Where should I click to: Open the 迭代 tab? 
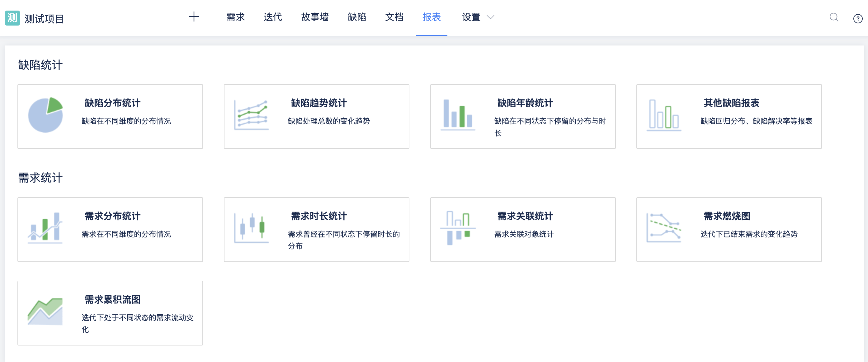click(273, 17)
